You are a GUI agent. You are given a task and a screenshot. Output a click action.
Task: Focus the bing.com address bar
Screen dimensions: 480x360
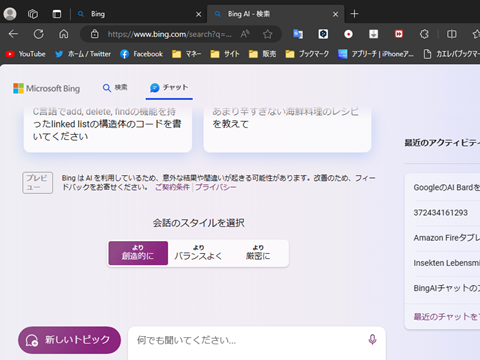pos(169,34)
